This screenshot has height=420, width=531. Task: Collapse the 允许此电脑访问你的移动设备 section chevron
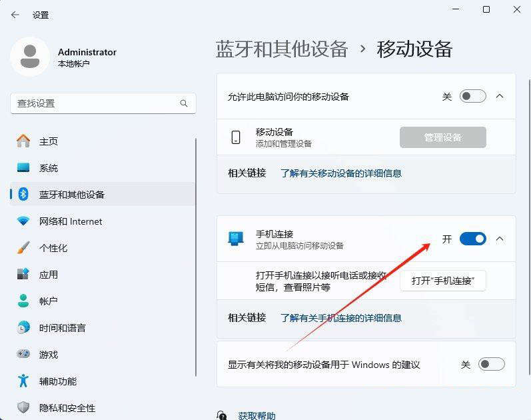click(500, 97)
